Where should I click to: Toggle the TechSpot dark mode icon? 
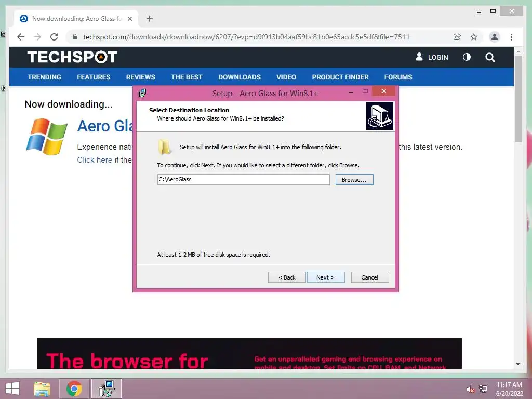[467, 57]
